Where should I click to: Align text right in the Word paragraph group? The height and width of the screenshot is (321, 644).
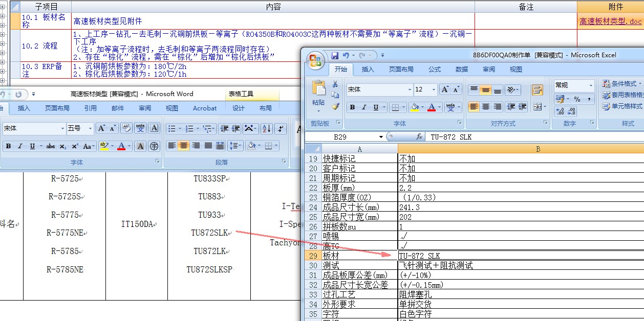[196, 146]
